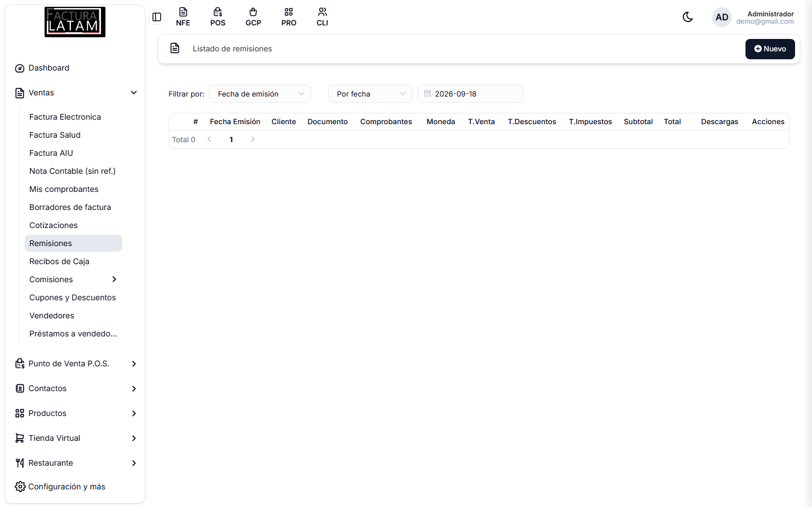Open the CLI clients shortcut

[x=323, y=17]
